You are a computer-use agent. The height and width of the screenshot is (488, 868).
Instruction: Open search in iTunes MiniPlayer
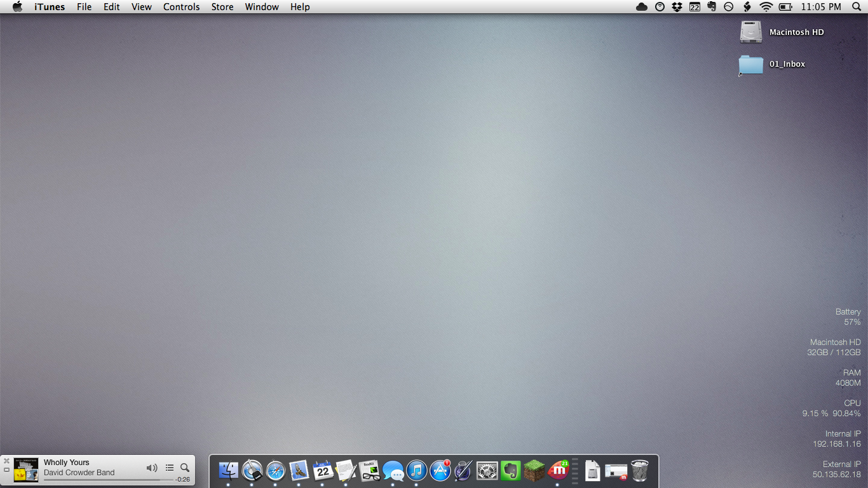pyautogui.click(x=185, y=468)
